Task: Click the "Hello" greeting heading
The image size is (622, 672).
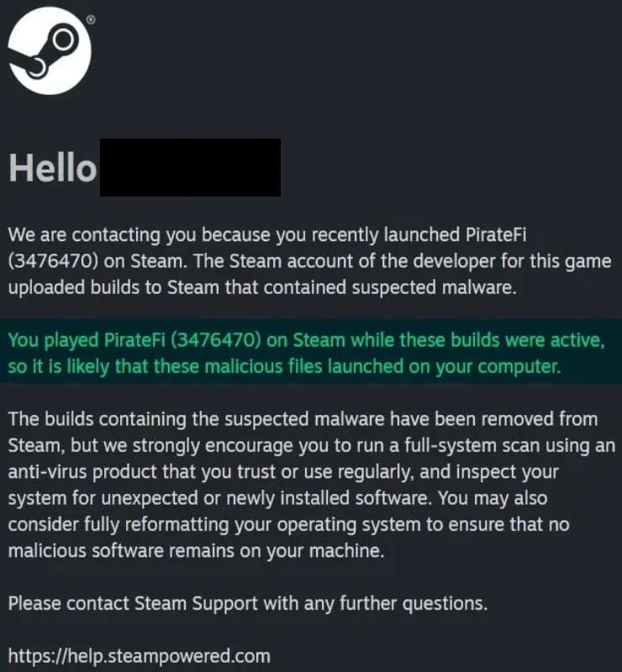Action: tap(52, 169)
